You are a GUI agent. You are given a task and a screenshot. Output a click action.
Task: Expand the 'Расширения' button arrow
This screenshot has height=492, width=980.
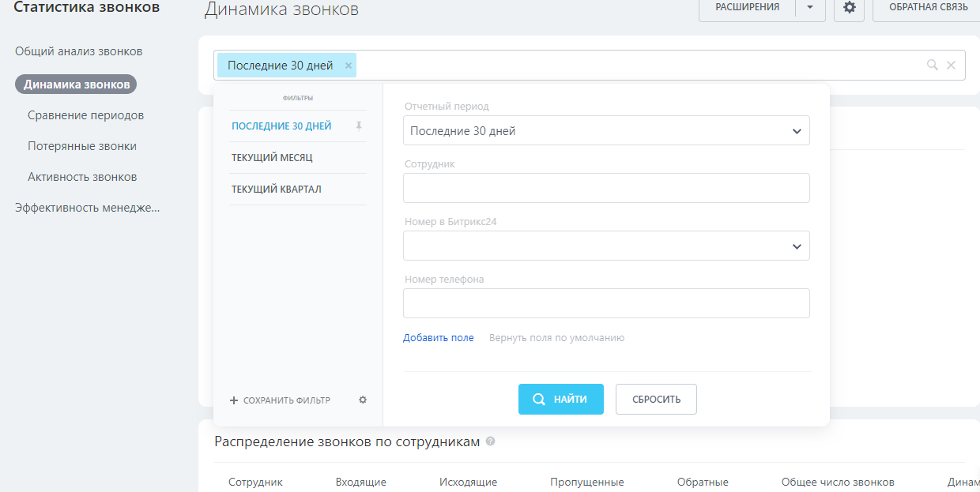(x=809, y=7)
